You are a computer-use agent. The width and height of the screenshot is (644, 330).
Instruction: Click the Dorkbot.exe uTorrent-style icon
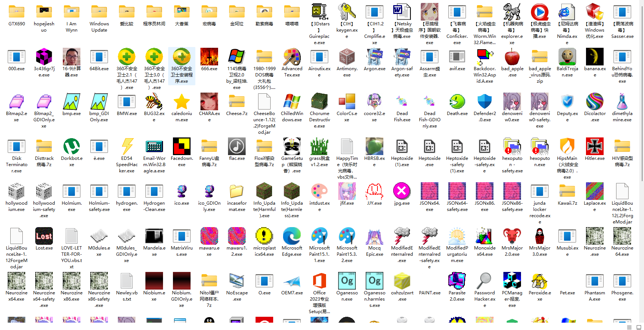tap(72, 146)
